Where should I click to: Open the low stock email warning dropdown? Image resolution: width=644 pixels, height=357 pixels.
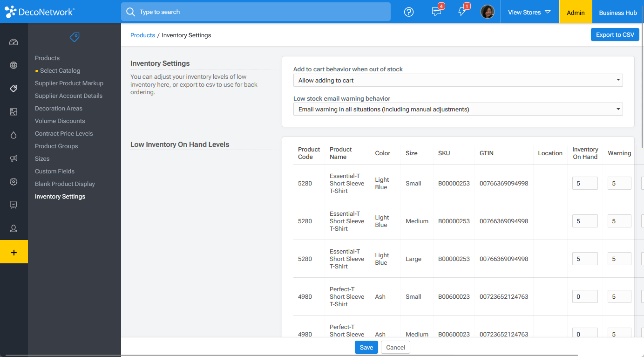click(458, 109)
